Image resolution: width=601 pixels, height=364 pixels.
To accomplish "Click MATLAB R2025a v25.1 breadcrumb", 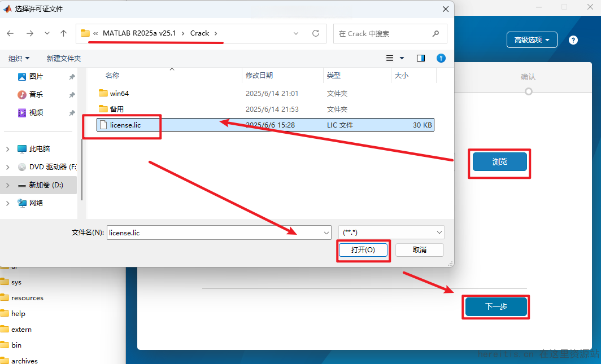I will 139,33.
